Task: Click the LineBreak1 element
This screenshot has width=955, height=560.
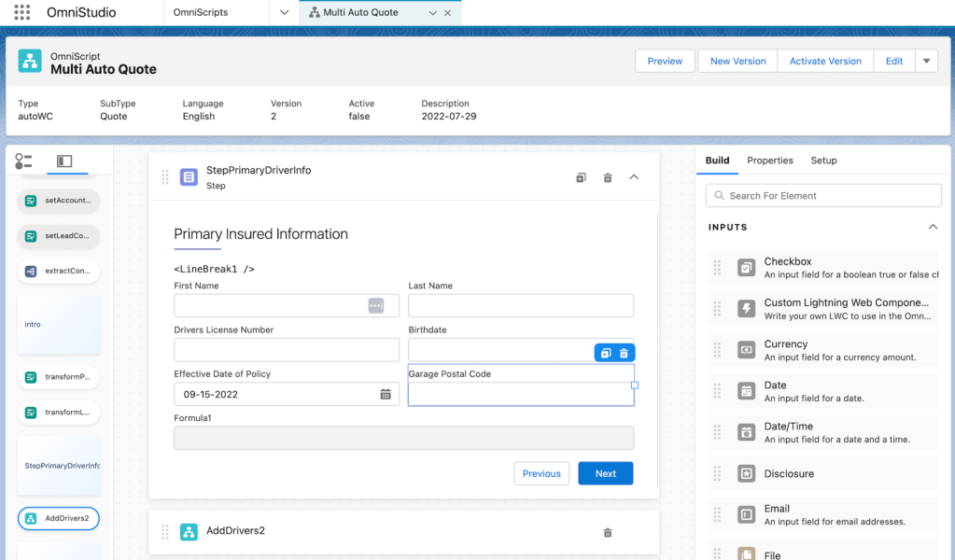Action: click(215, 269)
